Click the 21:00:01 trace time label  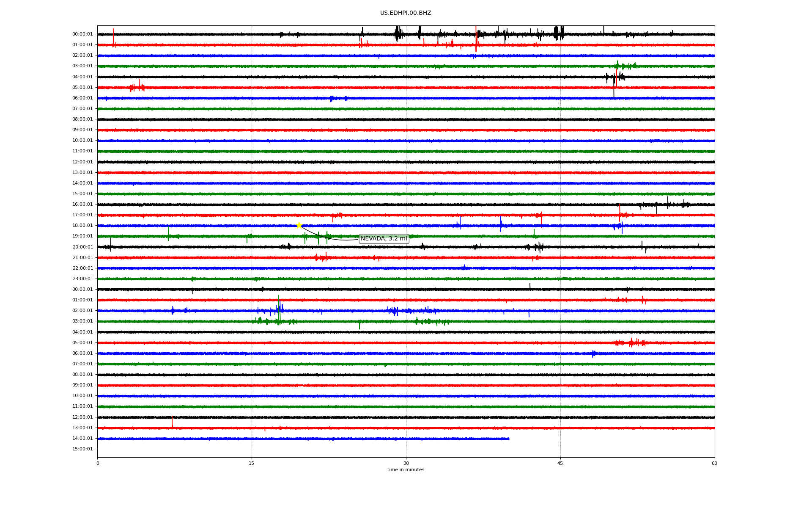[x=82, y=257]
